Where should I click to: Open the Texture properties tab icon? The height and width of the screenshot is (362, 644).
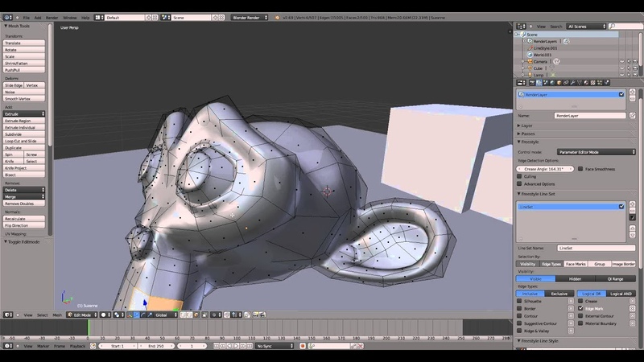point(592,83)
